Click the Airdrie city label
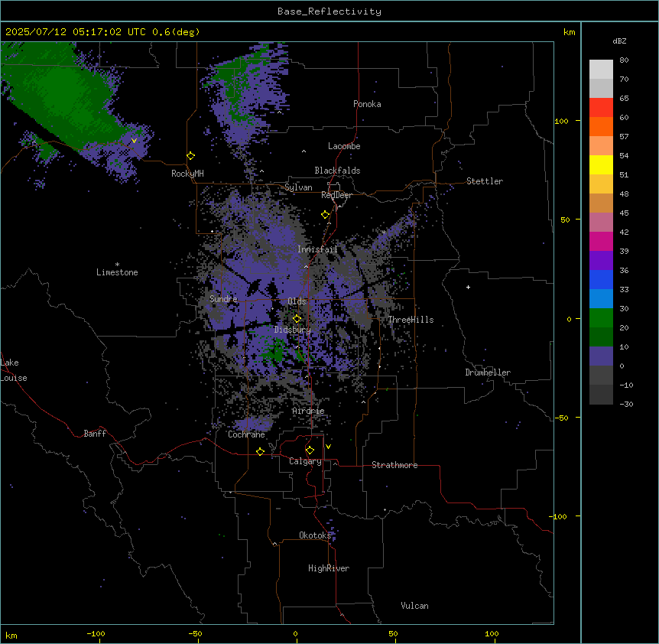Image resolution: width=659 pixels, height=644 pixels. [x=309, y=411]
